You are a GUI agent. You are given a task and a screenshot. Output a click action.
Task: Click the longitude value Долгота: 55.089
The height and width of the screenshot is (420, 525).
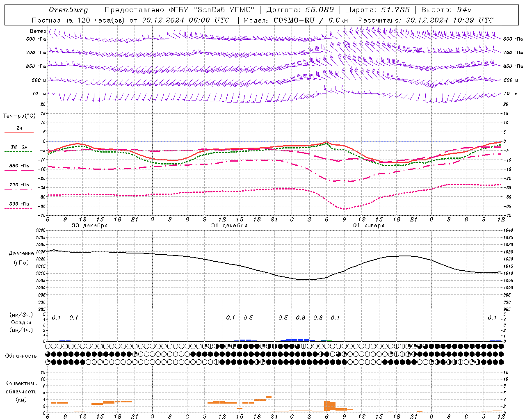300,9
